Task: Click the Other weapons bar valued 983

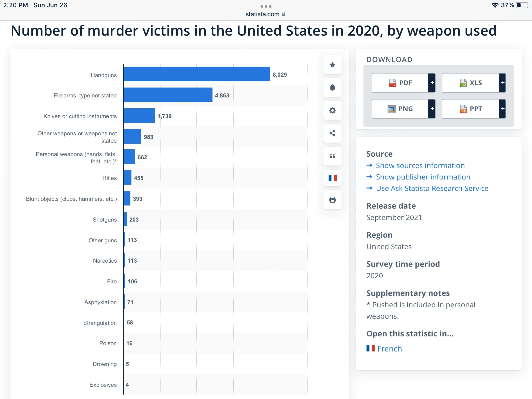Action: coord(132,136)
